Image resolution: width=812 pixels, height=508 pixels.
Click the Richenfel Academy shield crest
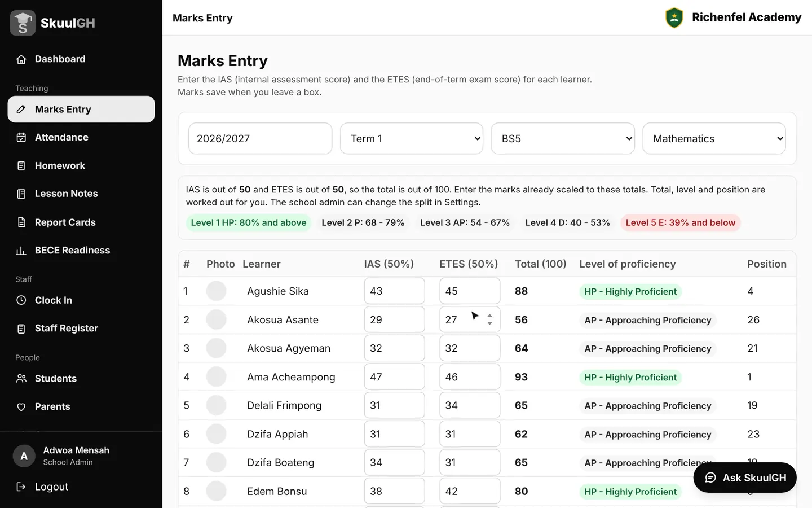pyautogui.click(x=674, y=17)
